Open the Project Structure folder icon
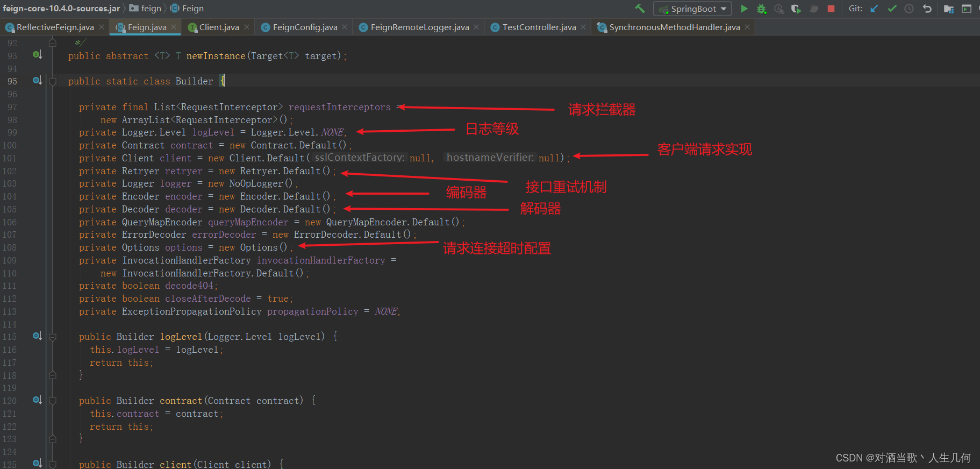980x469 pixels. [949, 9]
